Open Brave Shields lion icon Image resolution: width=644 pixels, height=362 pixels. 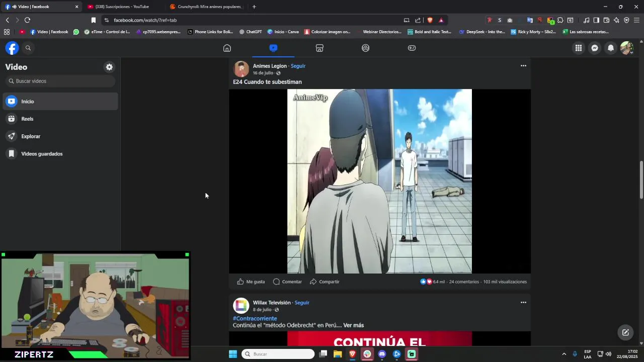click(x=430, y=20)
